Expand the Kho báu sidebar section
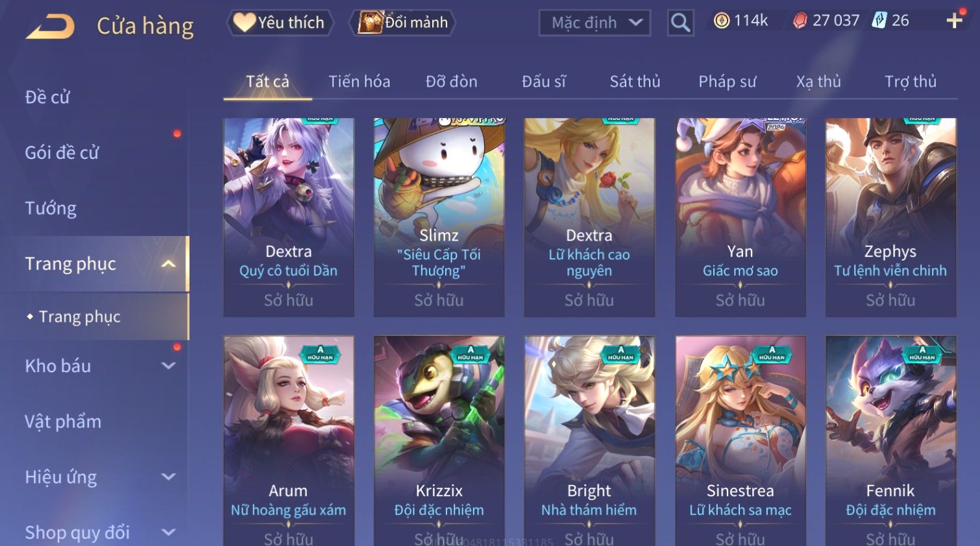This screenshot has width=980, height=546. coord(169,366)
